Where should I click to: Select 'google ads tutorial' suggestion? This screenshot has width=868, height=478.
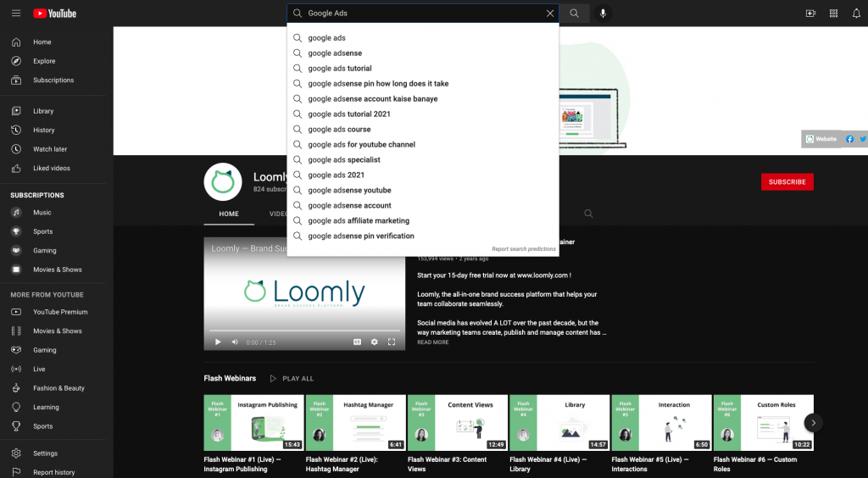[340, 69]
